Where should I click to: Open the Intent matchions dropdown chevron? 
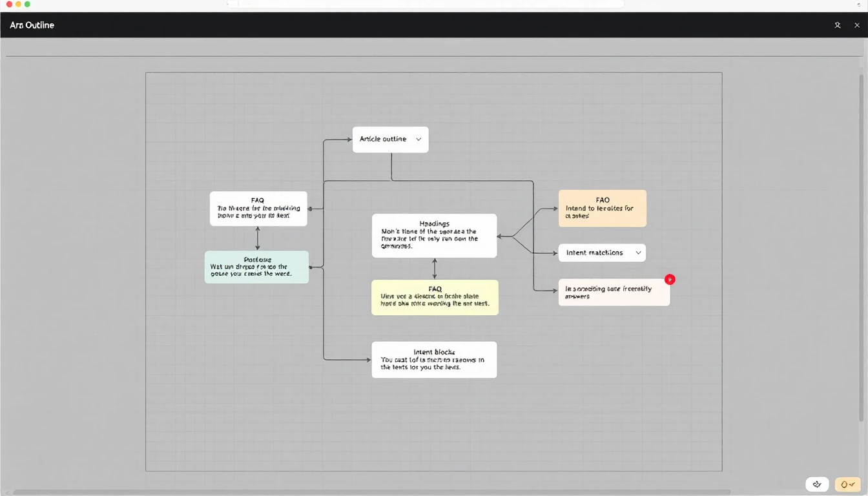tap(638, 253)
